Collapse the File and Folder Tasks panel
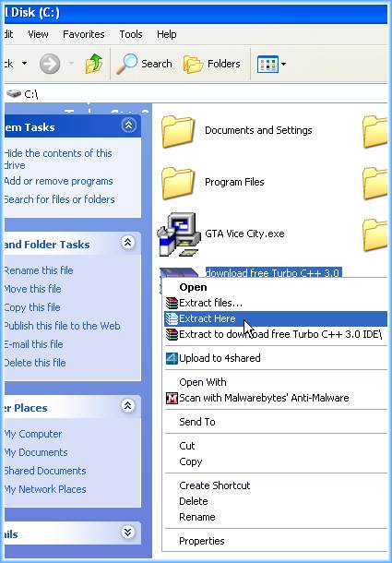Viewport: 392px width, 563px height. 128,243
